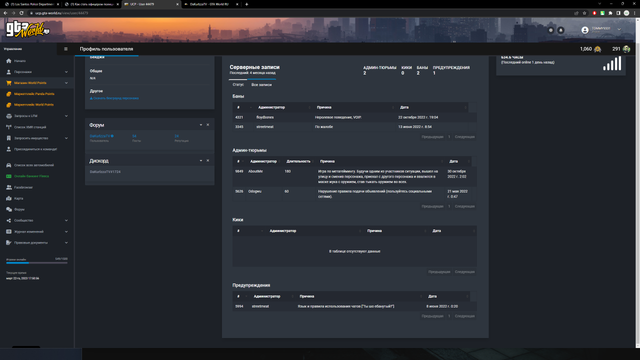Image resolution: width=640 pixels, height=360 pixels.
Task: Expand the Запросить имущество chevron
Action: pos(66,138)
